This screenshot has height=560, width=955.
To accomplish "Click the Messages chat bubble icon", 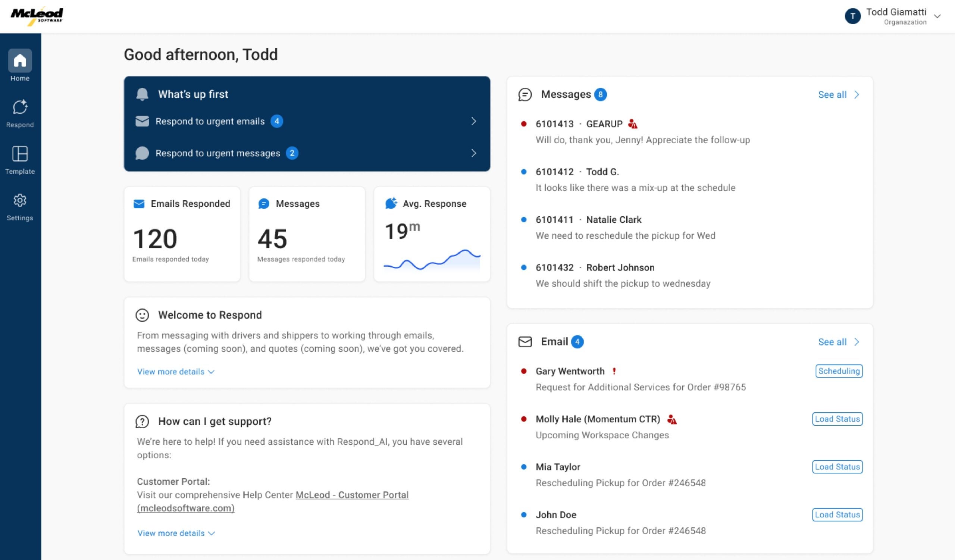I will pos(525,94).
